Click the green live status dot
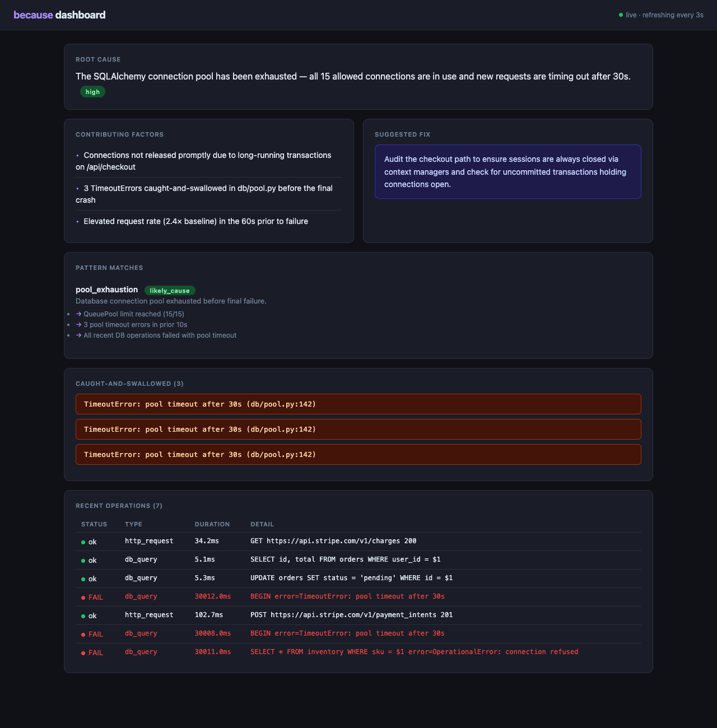This screenshot has height=728, width=717. pyautogui.click(x=621, y=15)
